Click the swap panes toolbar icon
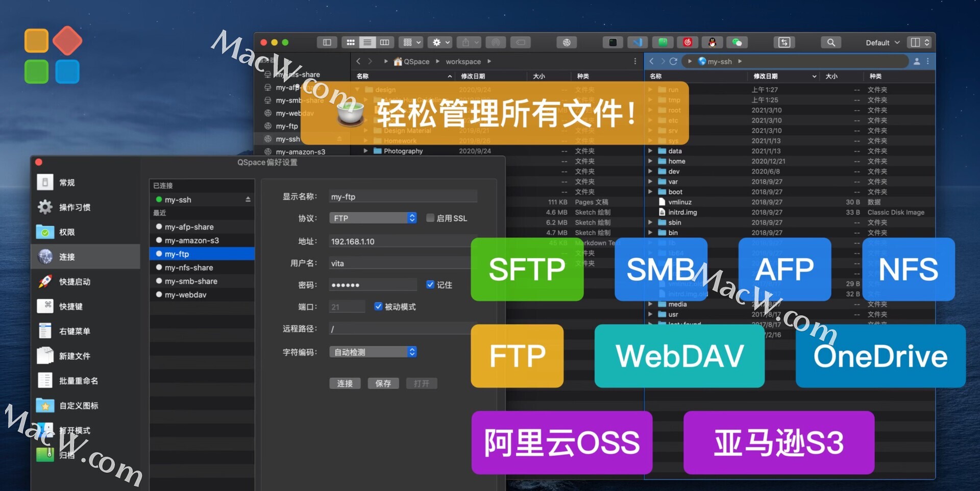The width and height of the screenshot is (980, 491). point(785,42)
